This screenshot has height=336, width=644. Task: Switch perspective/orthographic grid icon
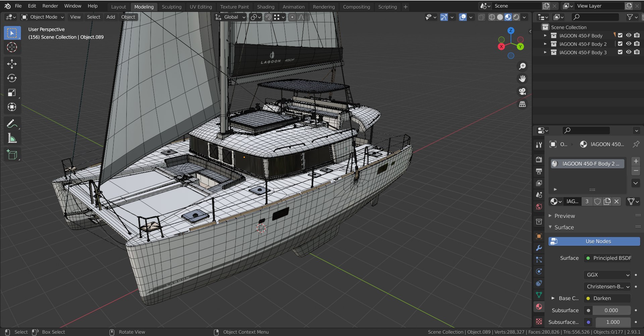[522, 104]
